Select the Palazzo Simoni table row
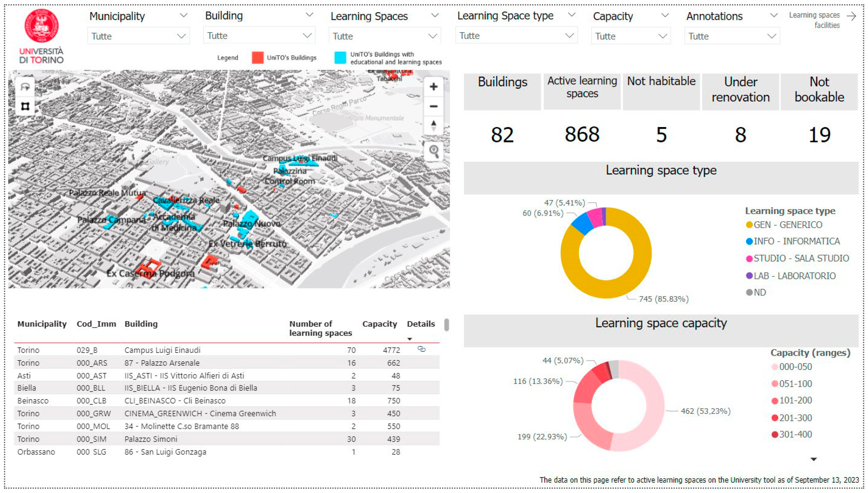Image resolution: width=868 pixels, height=493 pixels. click(151, 439)
